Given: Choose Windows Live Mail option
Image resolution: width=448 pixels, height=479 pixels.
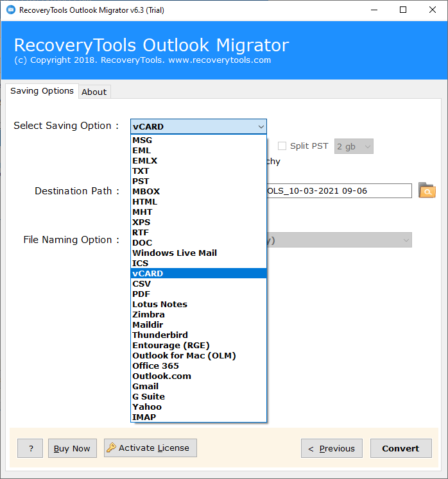Looking at the screenshot, I should pos(198,253).
